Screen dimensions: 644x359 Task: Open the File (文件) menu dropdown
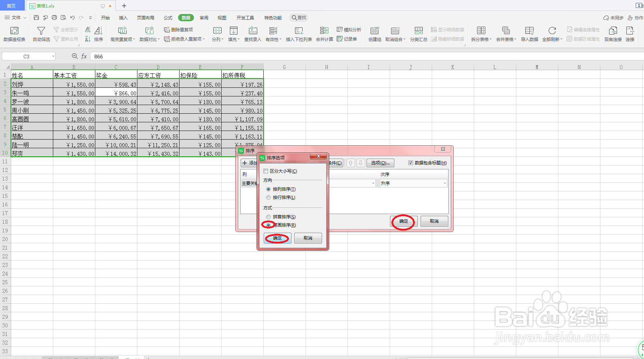point(15,18)
